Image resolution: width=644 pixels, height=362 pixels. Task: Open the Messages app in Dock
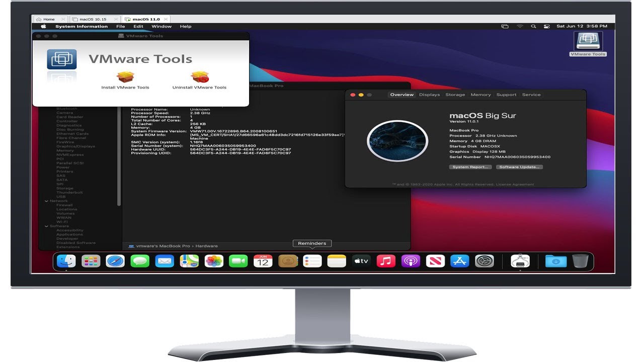coord(140,261)
